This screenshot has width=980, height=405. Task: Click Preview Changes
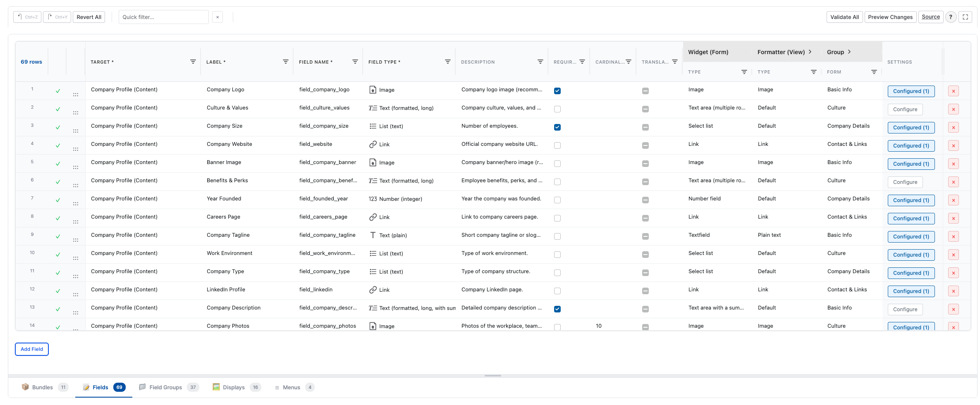(890, 17)
